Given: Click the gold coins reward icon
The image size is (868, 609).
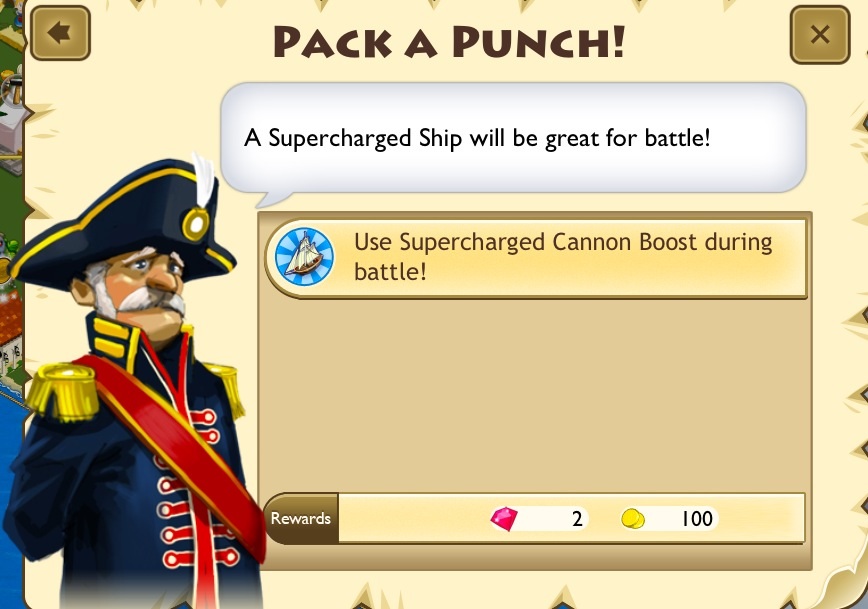Looking at the screenshot, I should click(633, 519).
